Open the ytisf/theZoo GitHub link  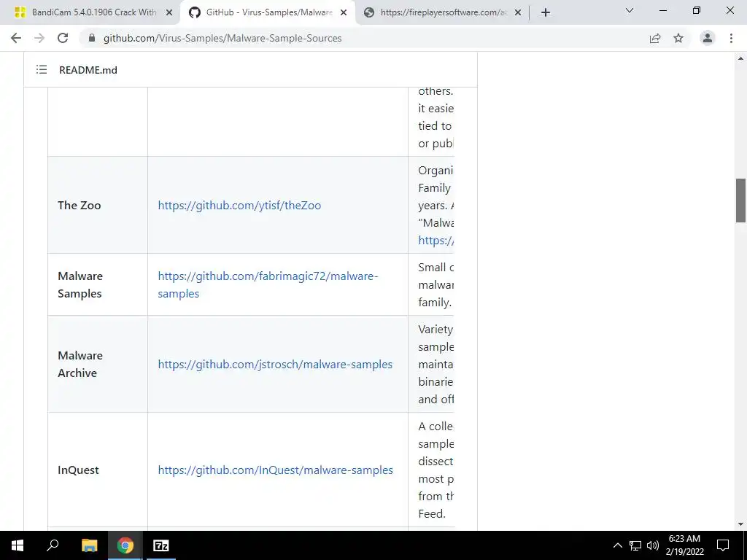pos(239,205)
